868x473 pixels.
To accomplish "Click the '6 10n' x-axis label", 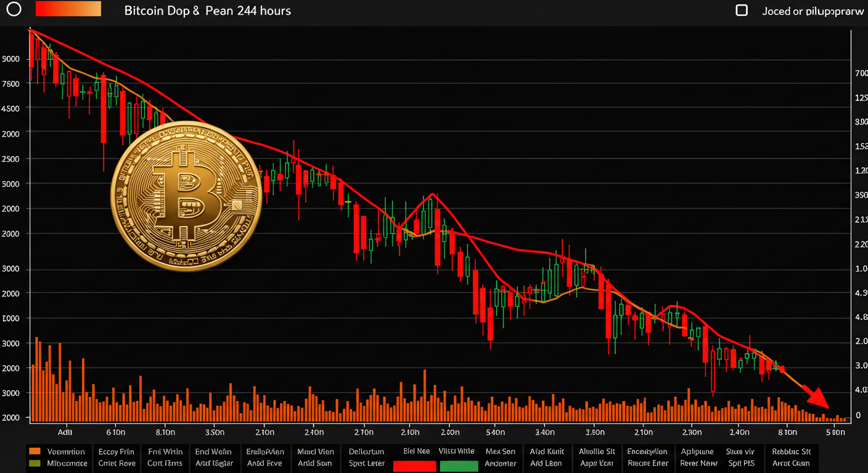I will 115,432.
